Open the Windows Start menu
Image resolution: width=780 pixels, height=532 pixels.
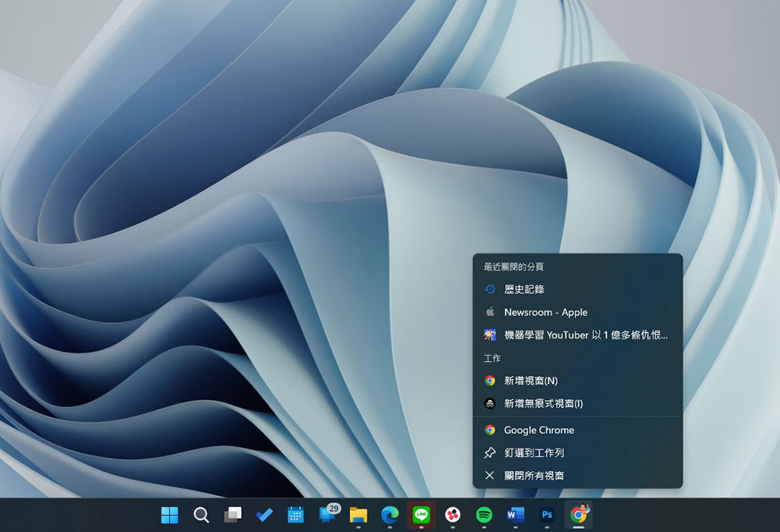169,515
